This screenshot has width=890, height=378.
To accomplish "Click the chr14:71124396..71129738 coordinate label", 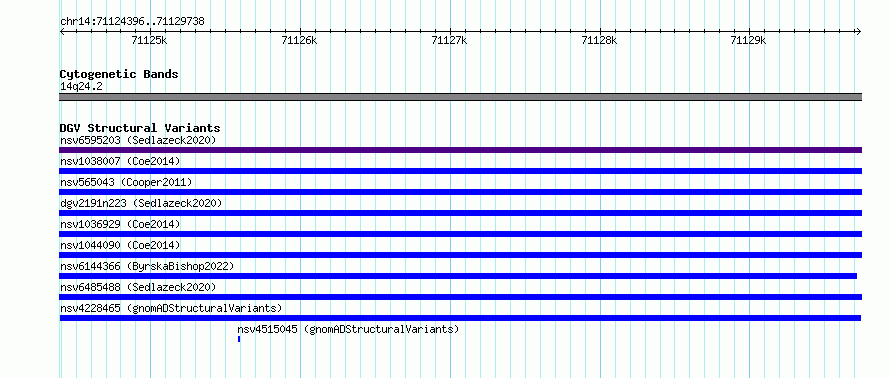I will tap(132, 22).
